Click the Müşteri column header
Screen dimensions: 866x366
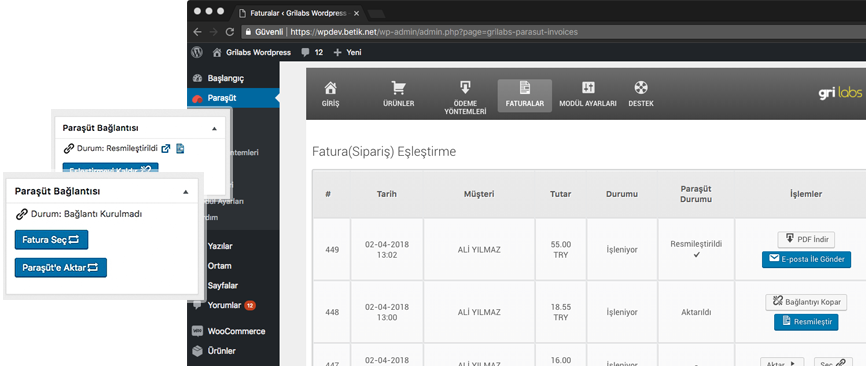click(x=479, y=194)
